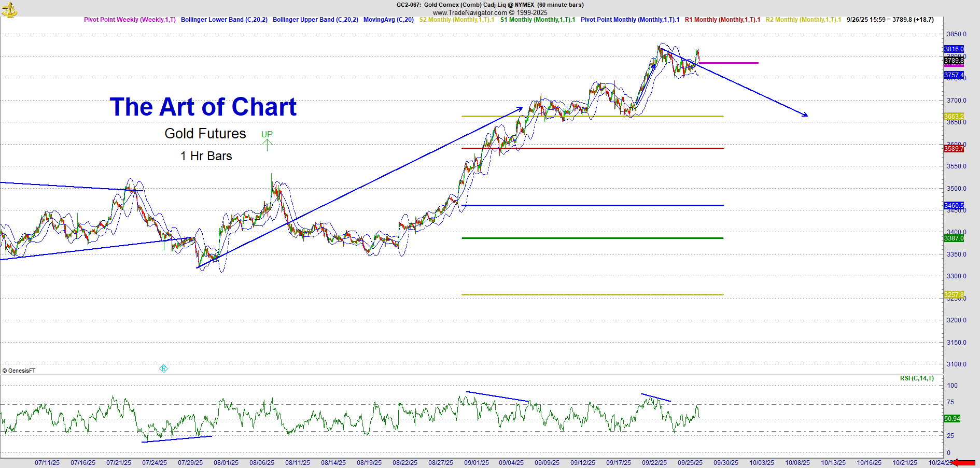Click the blue 3460.5 monthly pivot tag
The height and width of the screenshot is (468, 980).
click(954, 206)
